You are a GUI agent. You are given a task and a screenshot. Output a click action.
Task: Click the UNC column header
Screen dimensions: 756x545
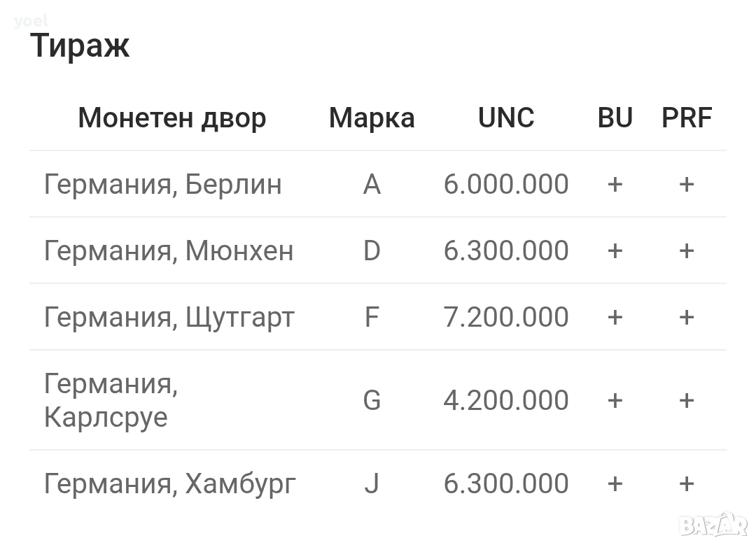point(506,118)
